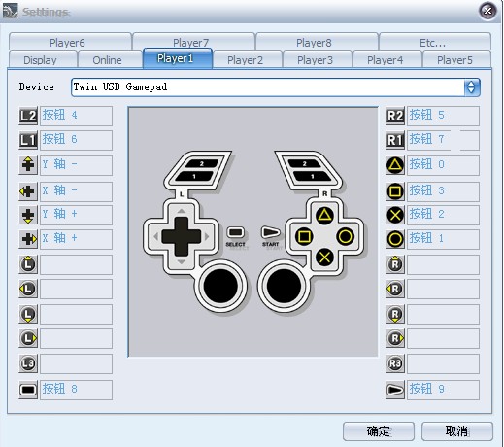Click the Cross button icon
Image resolution: width=504 pixels, height=447 pixels.
395,215
